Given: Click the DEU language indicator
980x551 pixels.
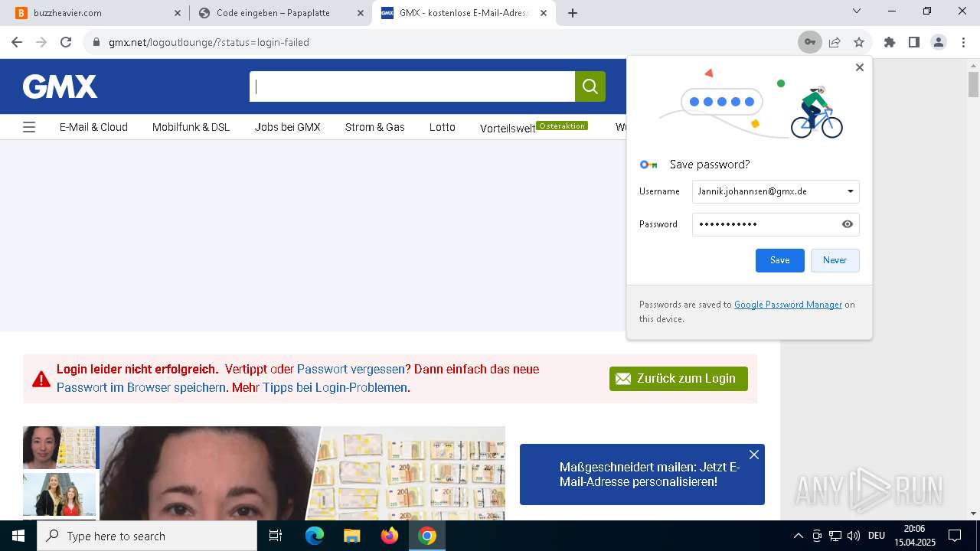Looking at the screenshot, I should (876, 536).
